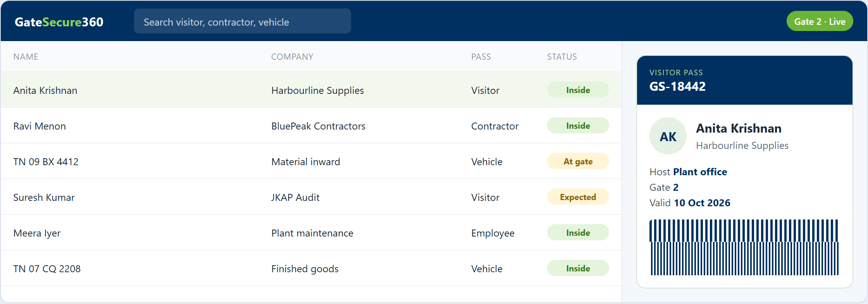Click Ravi Menon's Inside status badge
This screenshot has height=304, width=868.
[578, 126]
